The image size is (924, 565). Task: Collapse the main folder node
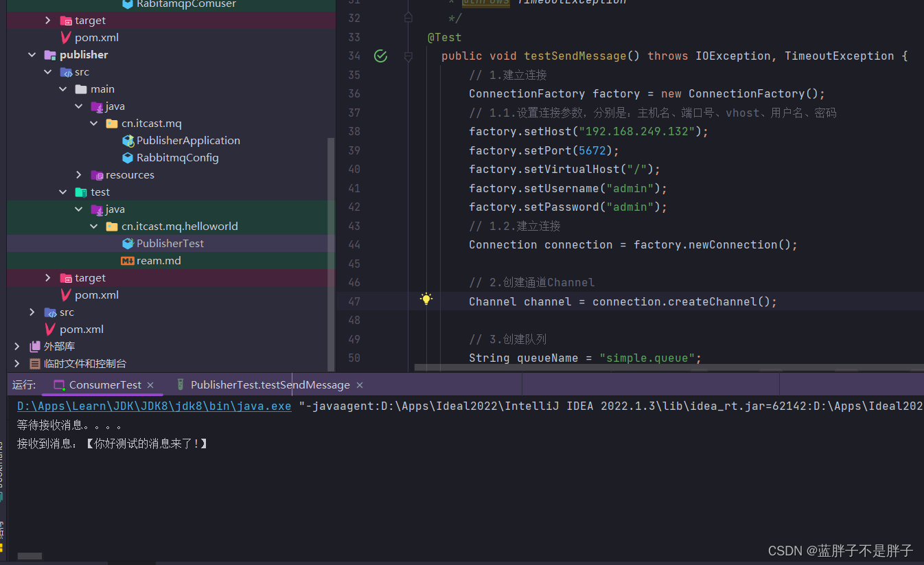click(x=63, y=89)
